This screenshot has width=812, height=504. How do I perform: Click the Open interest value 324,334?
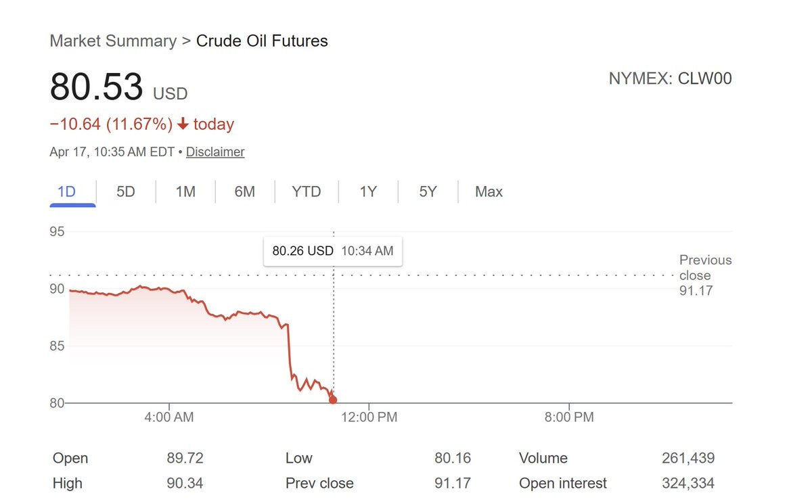pos(687,484)
